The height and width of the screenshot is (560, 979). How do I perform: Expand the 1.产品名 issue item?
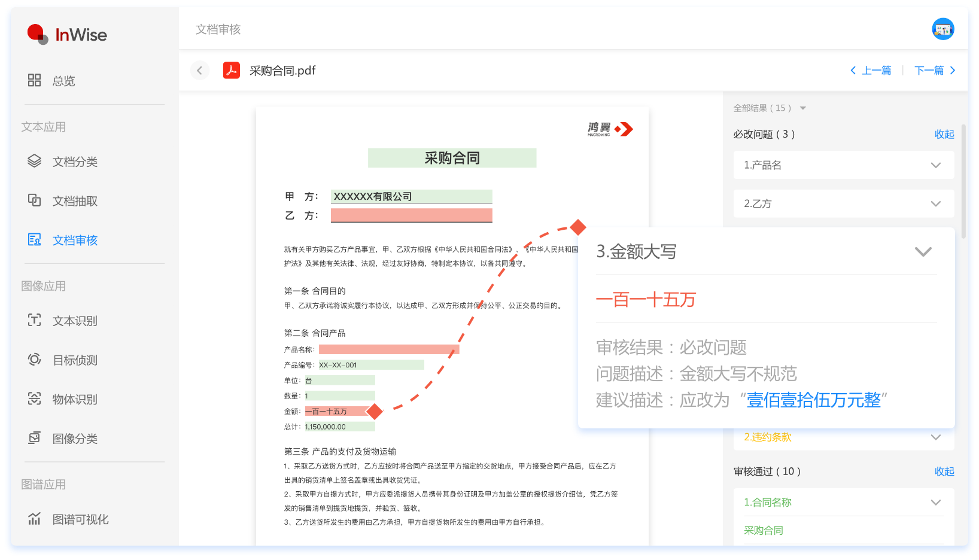[x=844, y=165]
